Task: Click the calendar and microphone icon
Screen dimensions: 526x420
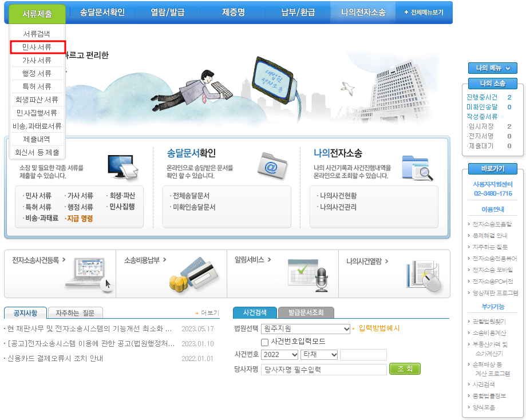Action: tap(307, 275)
